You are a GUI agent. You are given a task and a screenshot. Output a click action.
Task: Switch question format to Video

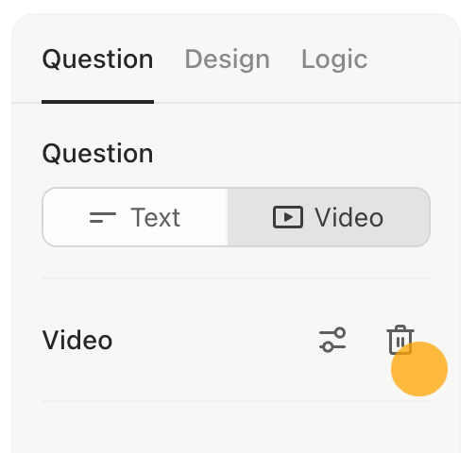(x=329, y=217)
